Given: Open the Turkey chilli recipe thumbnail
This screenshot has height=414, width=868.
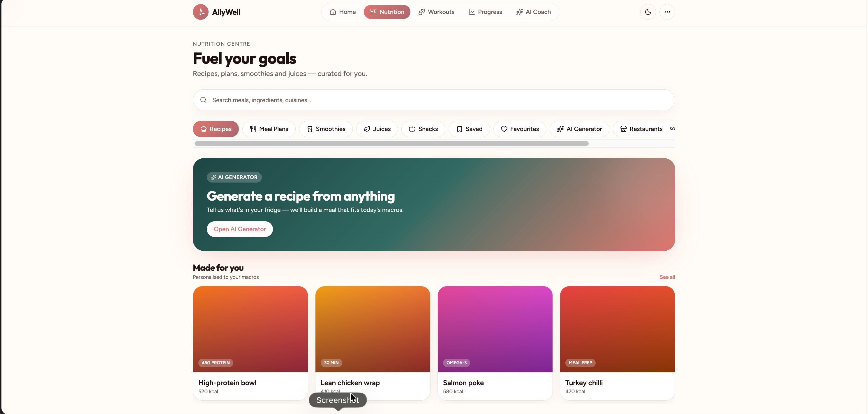Looking at the screenshot, I should pos(617,329).
